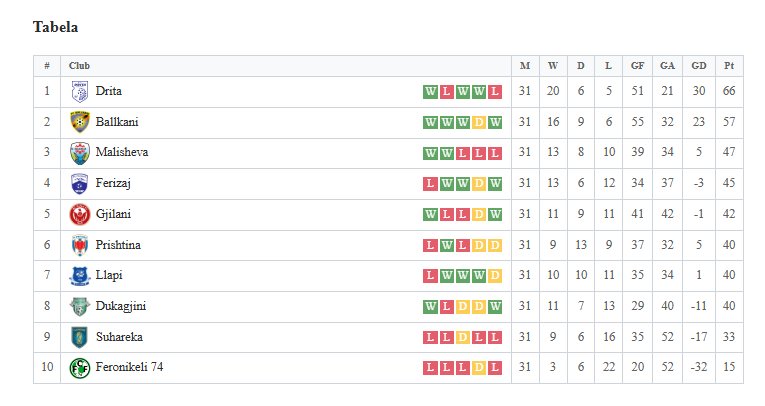
Task: Click Prishtina's first red L form badge
Action: click(430, 245)
